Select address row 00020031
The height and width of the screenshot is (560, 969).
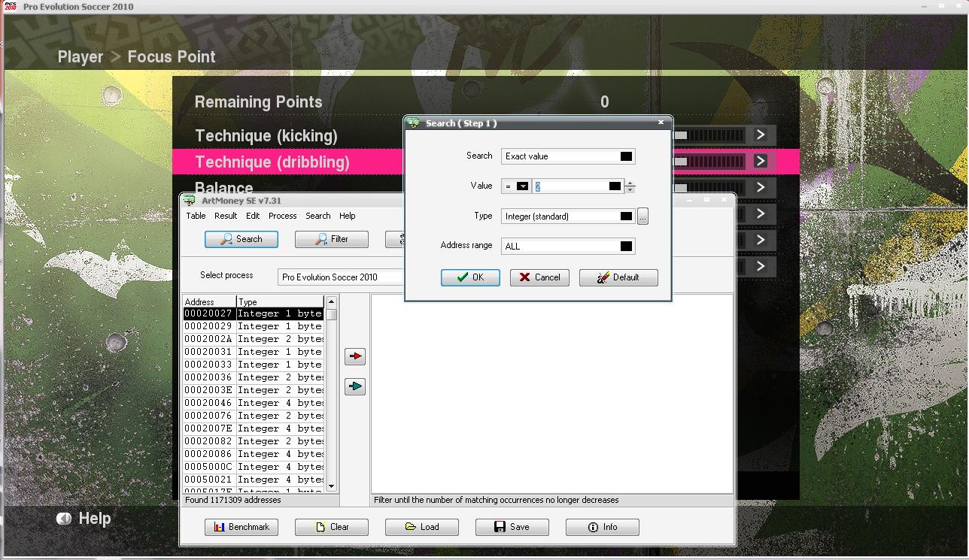tap(254, 352)
